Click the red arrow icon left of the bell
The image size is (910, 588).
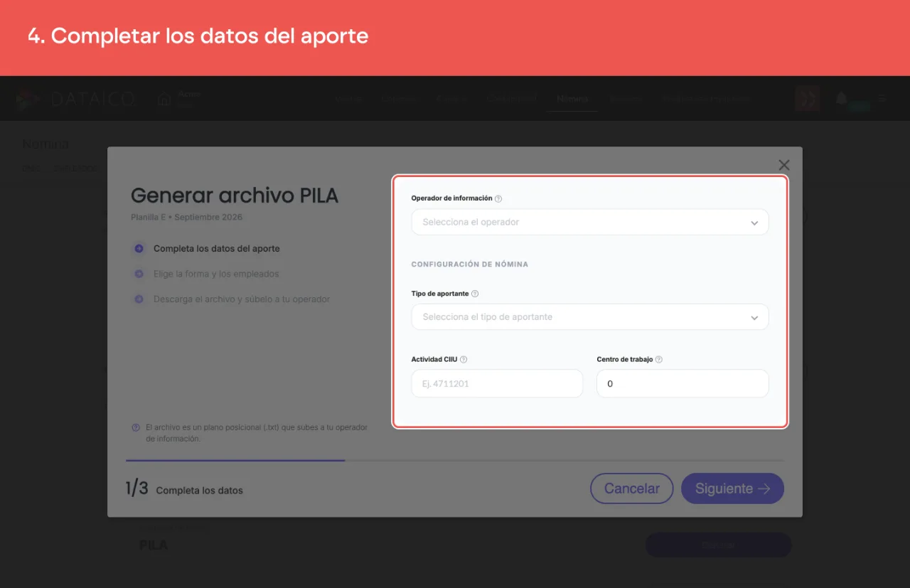coord(808,99)
